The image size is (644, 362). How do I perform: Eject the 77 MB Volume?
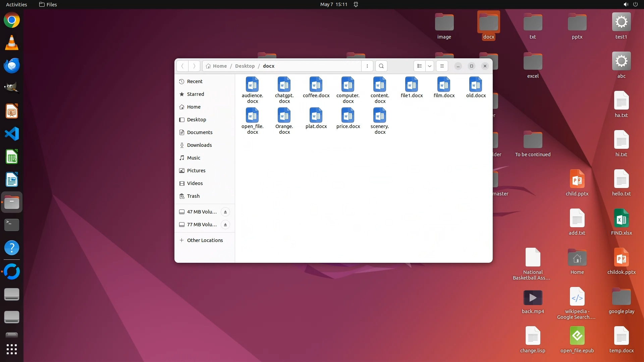coord(225,225)
